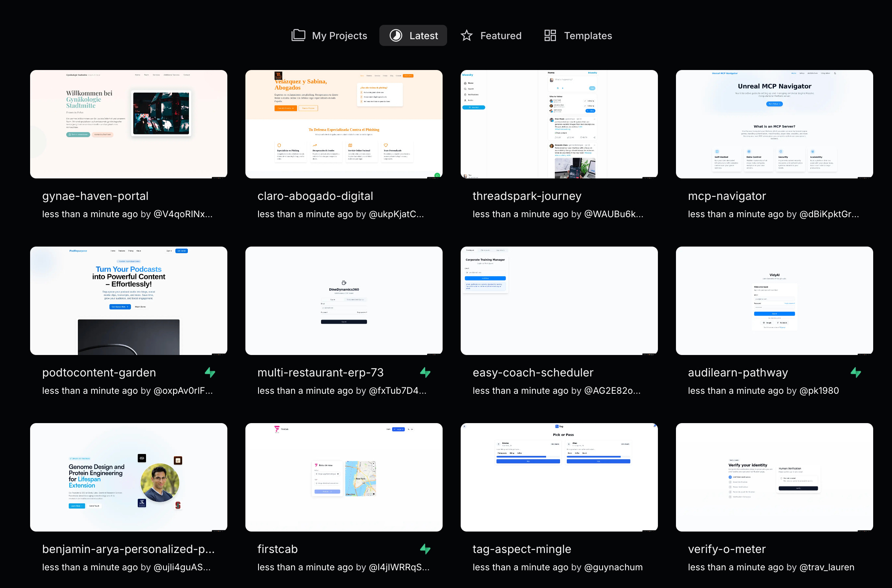Open the tag-aspect-mingle preview thumbnail

pyautogui.click(x=559, y=477)
